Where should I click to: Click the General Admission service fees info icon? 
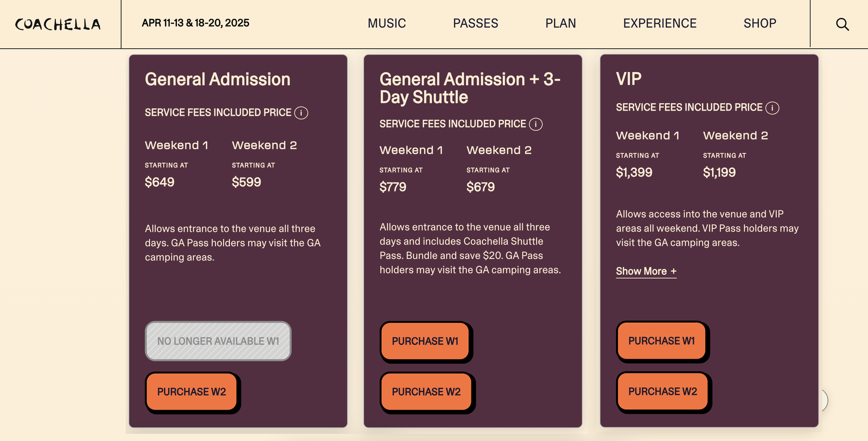302,112
